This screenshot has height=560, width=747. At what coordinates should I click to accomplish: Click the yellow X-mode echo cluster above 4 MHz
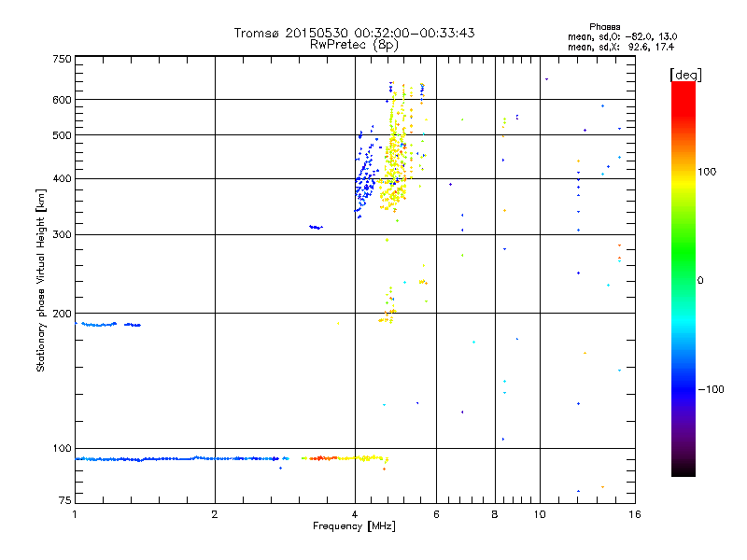tap(396, 167)
